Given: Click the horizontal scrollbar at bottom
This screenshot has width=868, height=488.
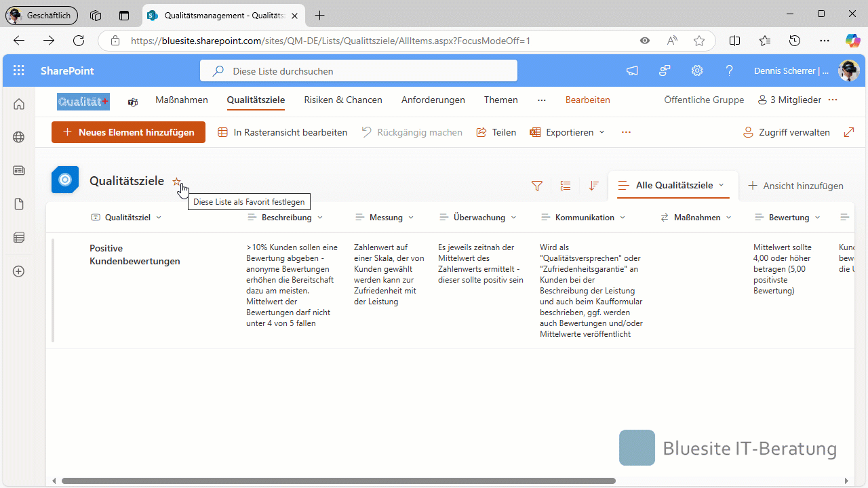Looking at the screenshot, I should (x=338, y=481).
